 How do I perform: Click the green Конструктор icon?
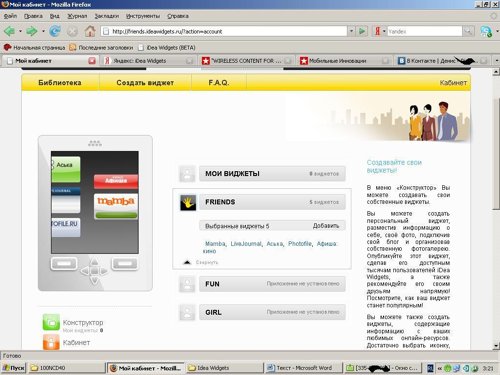[51, 322]
